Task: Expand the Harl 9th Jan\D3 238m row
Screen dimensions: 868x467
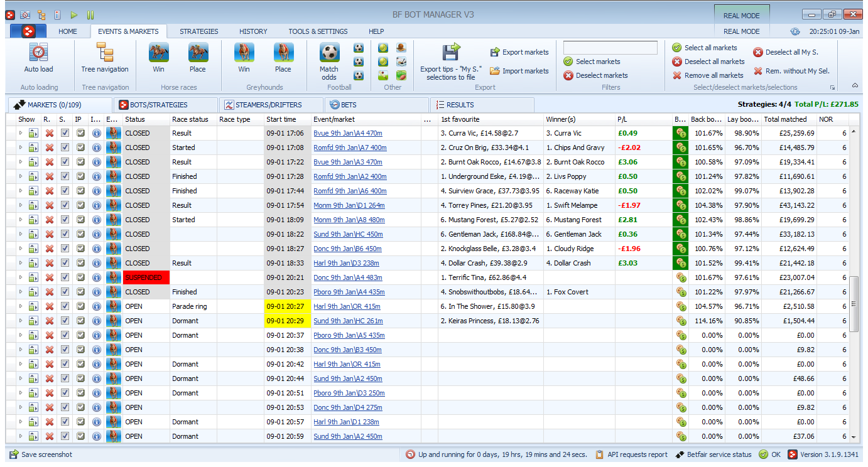Action: pos(20,263)
